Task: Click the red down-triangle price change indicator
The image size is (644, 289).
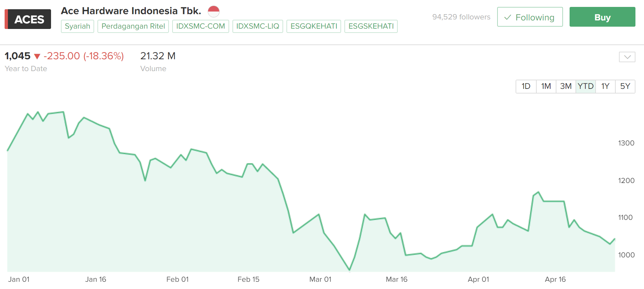Action: 37,57
